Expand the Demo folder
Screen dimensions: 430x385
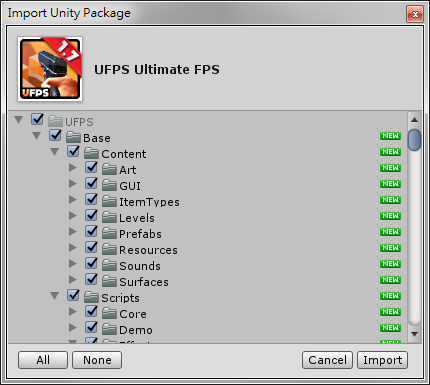tap(73, 327)
